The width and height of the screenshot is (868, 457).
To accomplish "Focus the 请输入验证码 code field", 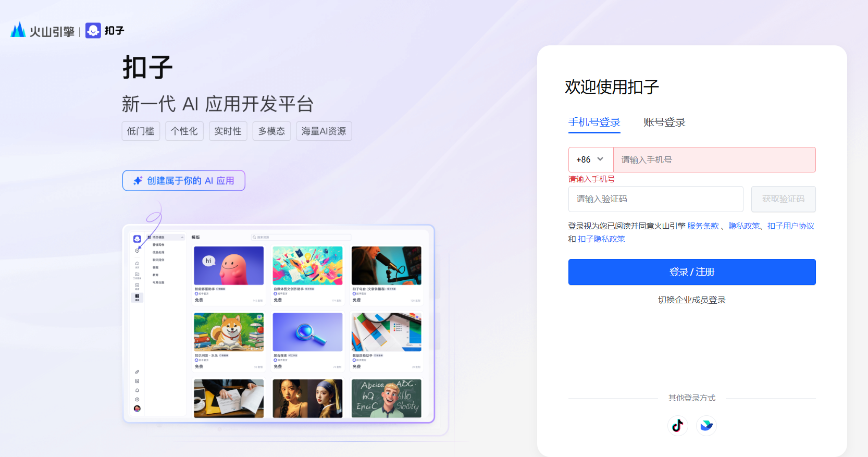I will click(x=655, y=199).
